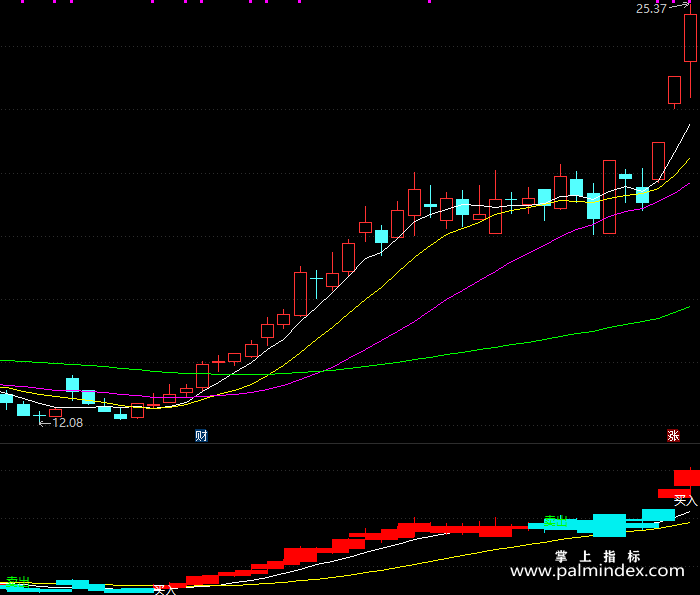This screenshot has width=700, height=595.
Task: Select the 12.08 lowest price label
Action: tap(67, 423)
